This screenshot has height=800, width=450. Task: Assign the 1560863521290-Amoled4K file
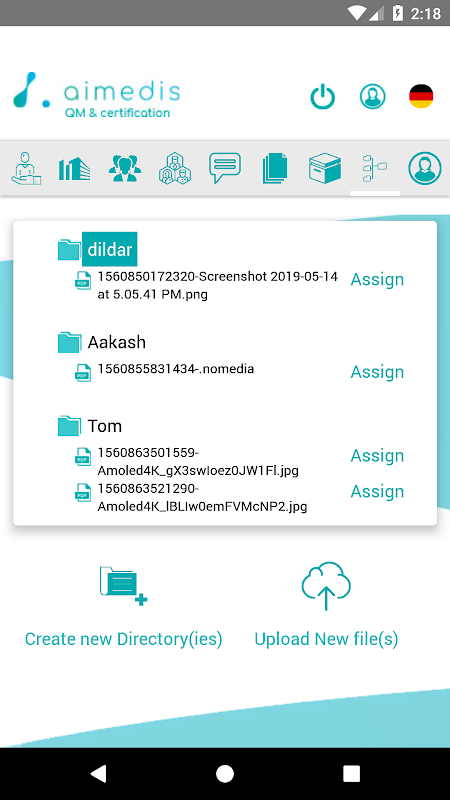(x=377, y=491)
